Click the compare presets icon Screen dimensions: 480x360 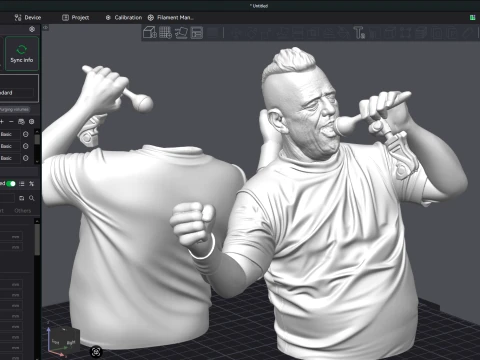coord(32,184)
